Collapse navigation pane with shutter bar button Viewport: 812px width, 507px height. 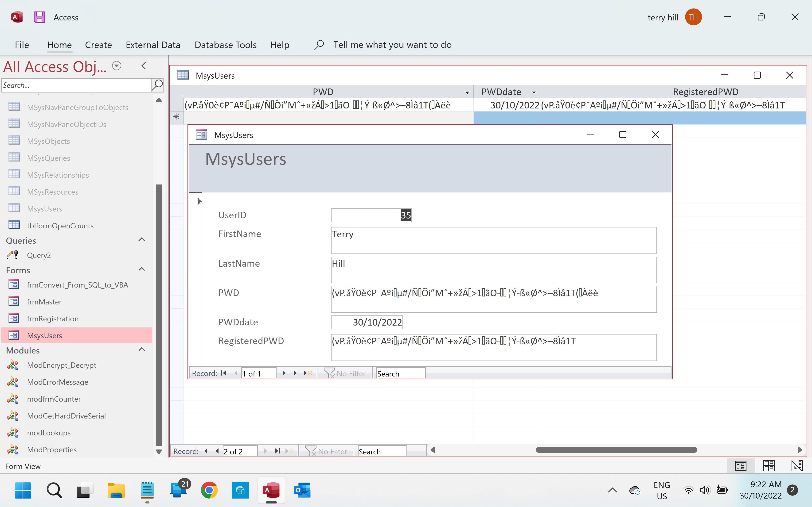144,66
